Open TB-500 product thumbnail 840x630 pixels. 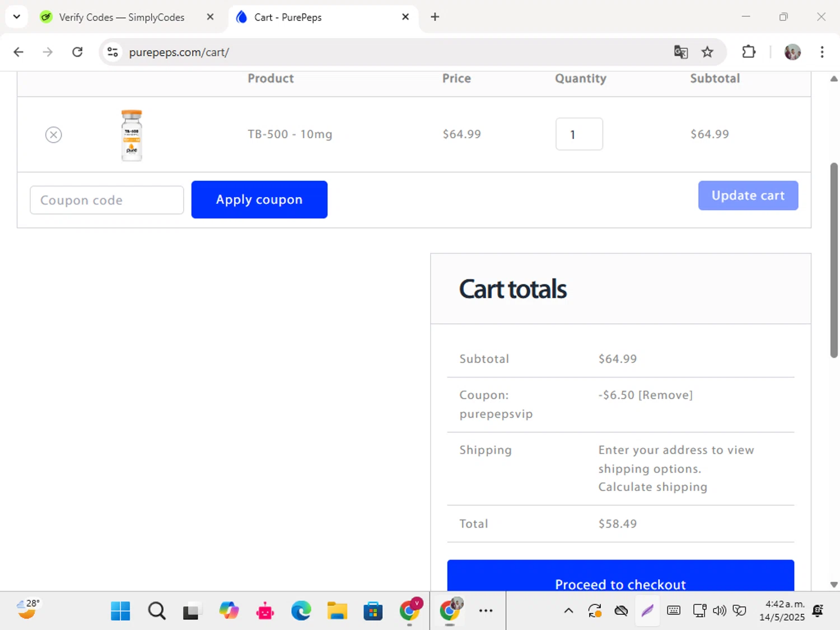[132, 136]
